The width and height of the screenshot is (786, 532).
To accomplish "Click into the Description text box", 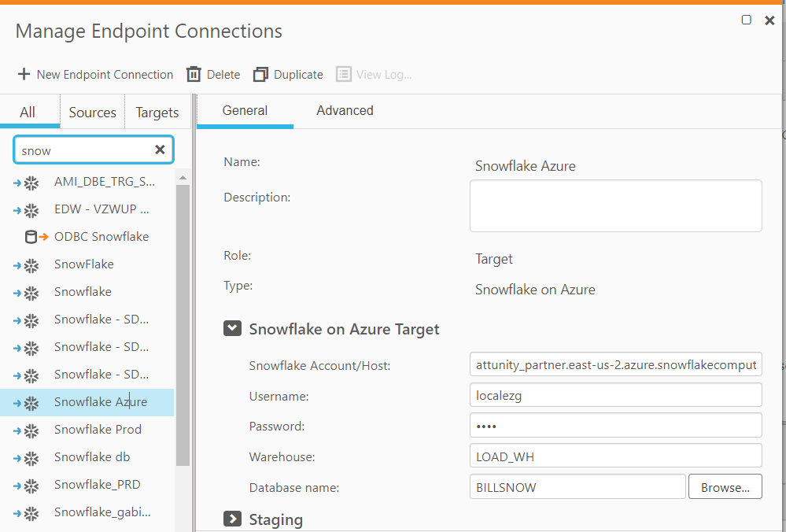I will (615, 206).
